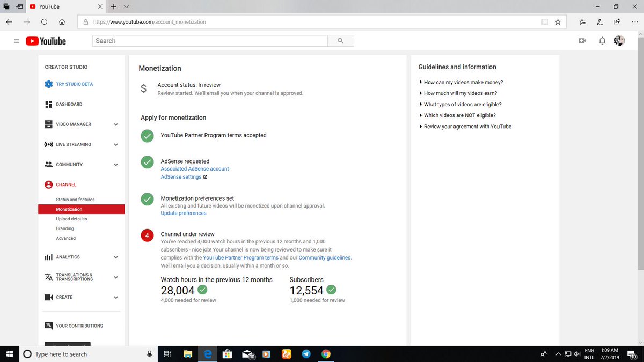Click the Your Contributions translate icon

[x=49, y=326]
